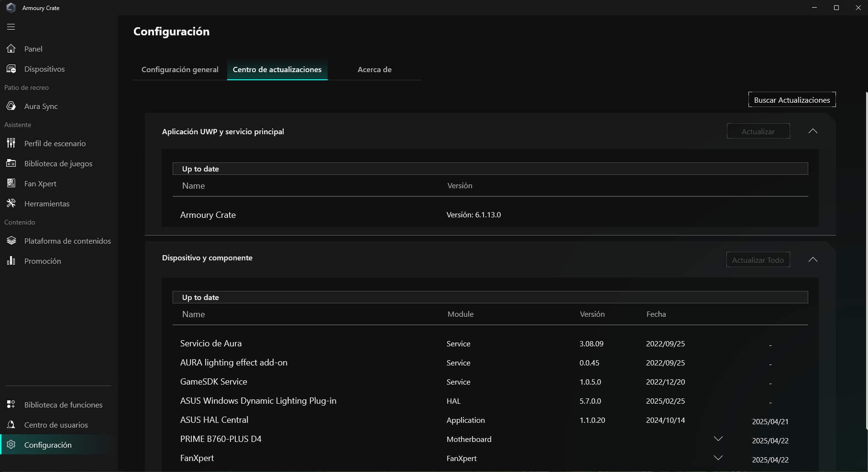Click the Promoción chart icon
This screenshot has width=868, height=472.
11,261
